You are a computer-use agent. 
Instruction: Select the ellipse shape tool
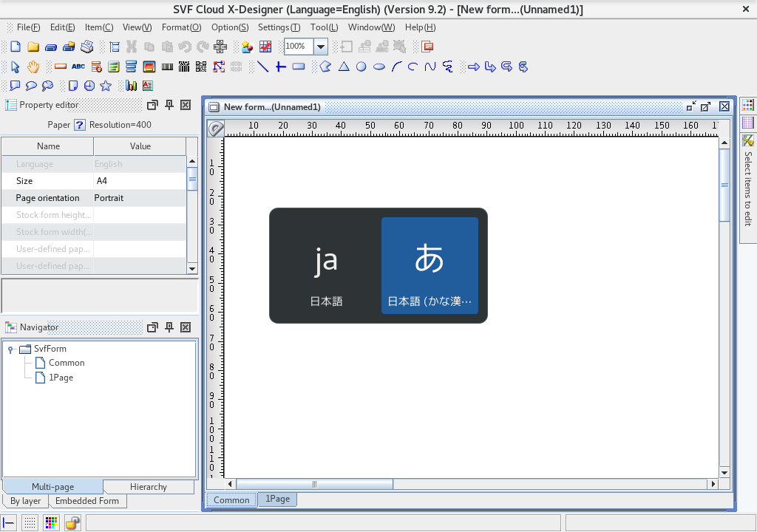click(x=379, y=66)
